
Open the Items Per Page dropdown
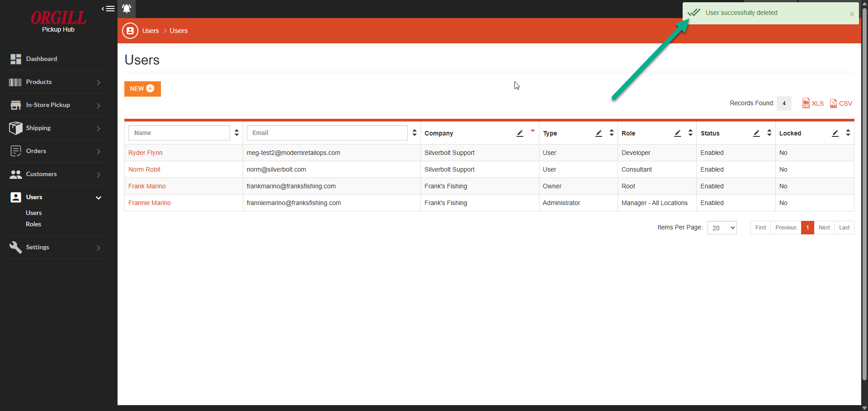coord(722,228)
